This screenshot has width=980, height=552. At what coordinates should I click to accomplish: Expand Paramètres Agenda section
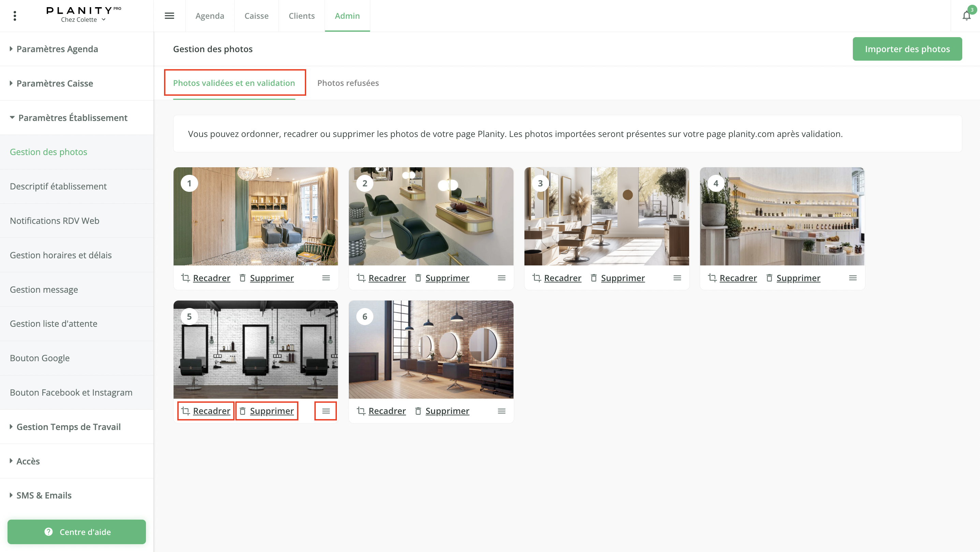coord(57,49)
